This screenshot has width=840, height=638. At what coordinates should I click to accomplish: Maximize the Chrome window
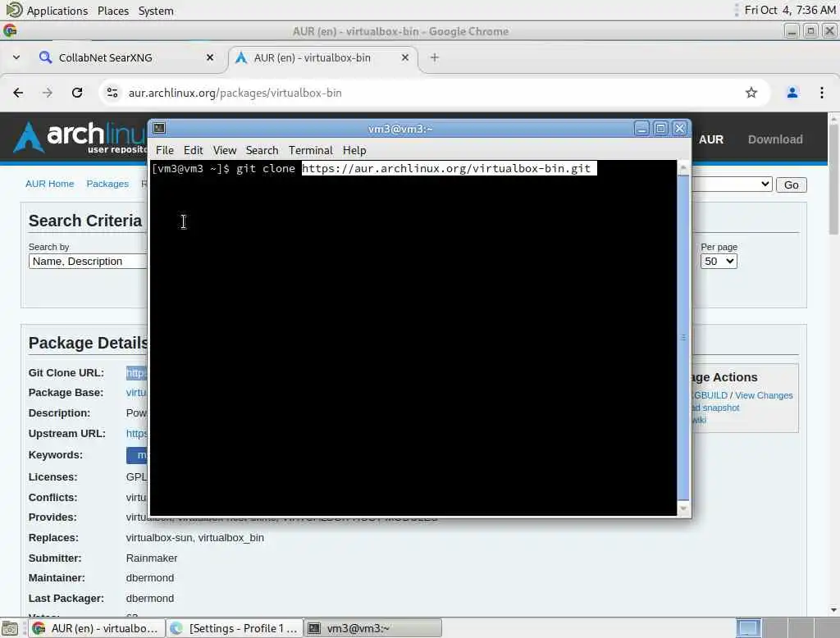pyautogui.click(x=810, y=31)
